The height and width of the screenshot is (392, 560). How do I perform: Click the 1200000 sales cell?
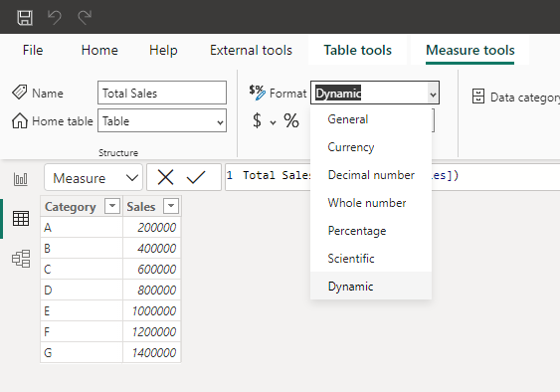152,331
